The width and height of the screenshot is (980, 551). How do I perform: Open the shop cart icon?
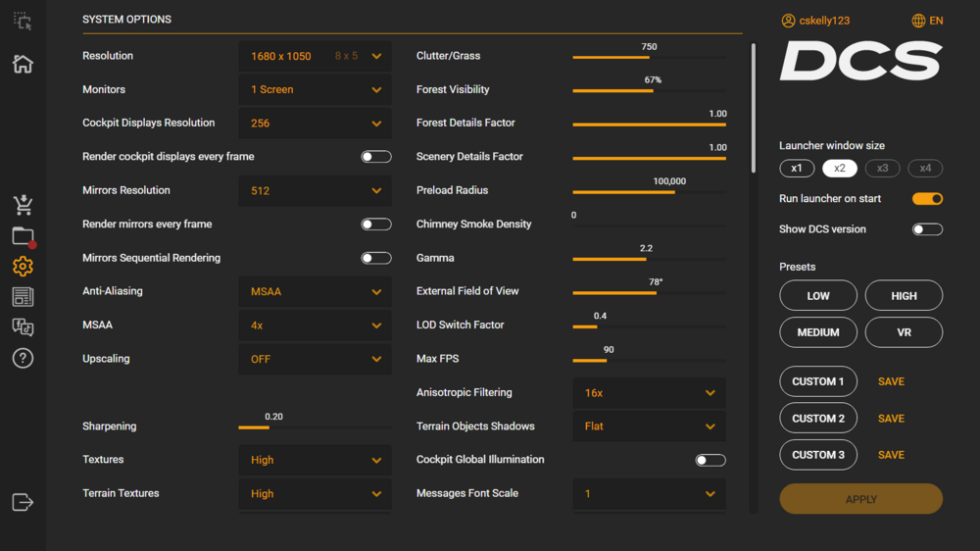tap(23, 205)
